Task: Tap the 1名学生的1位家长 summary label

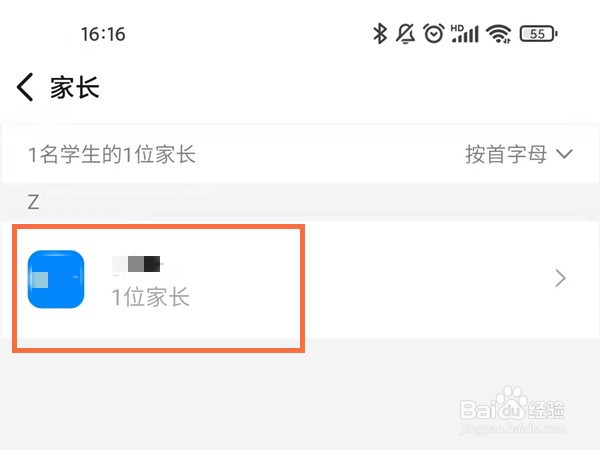Action: pyautogui.click(x=112, y=155)
